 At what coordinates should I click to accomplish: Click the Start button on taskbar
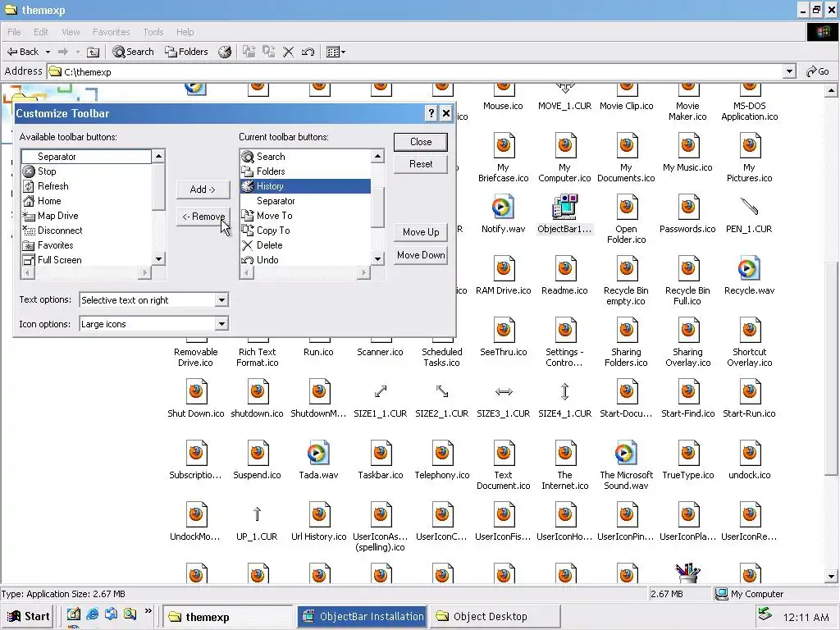point(29,617)
